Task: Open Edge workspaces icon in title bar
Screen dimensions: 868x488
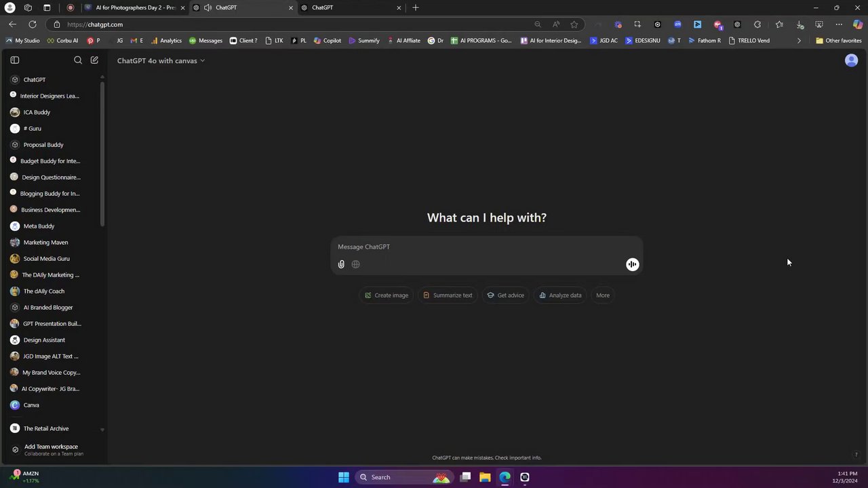Action: tap(28, 7)
